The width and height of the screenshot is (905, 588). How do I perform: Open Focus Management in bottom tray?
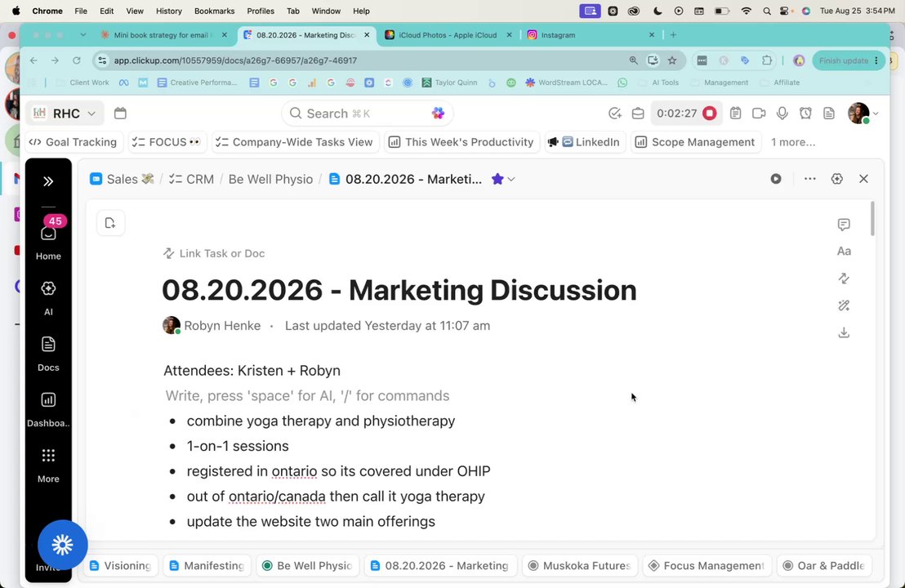707,565
